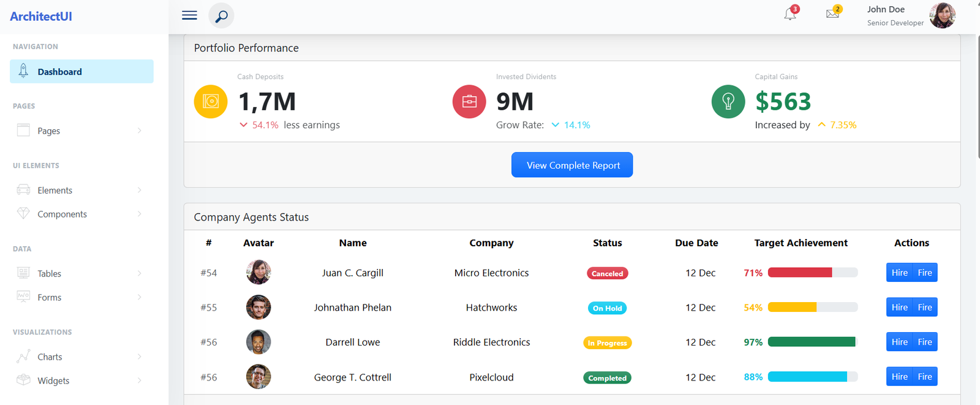Click the Tables list icon
Screen dimensions: 980x405
click(x=23, y=273)
